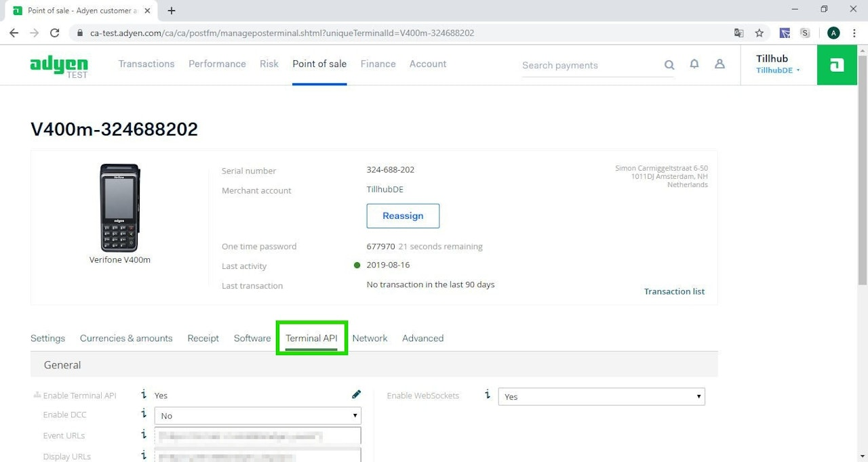
Task: Open the Account menu
Action: pyautogui.click(x=428, y=64)
